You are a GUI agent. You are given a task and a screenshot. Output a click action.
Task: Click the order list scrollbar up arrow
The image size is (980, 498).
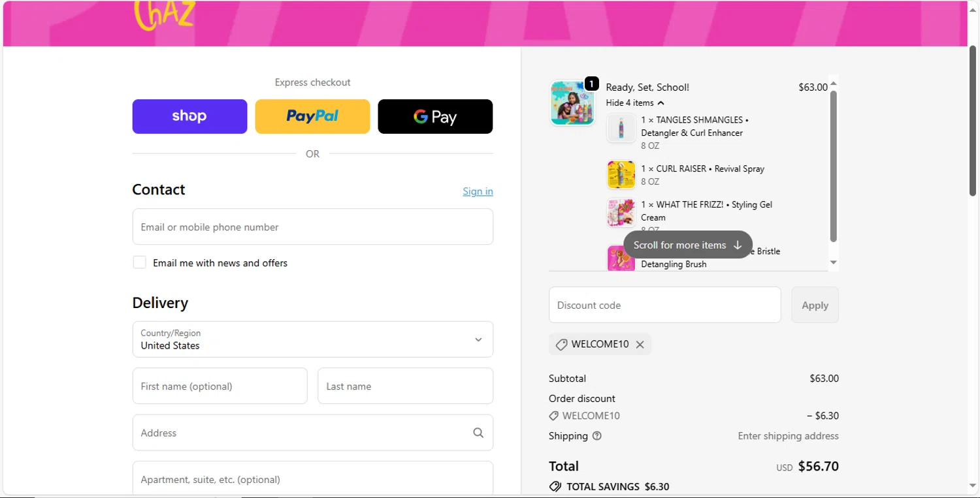coord(833,84)
